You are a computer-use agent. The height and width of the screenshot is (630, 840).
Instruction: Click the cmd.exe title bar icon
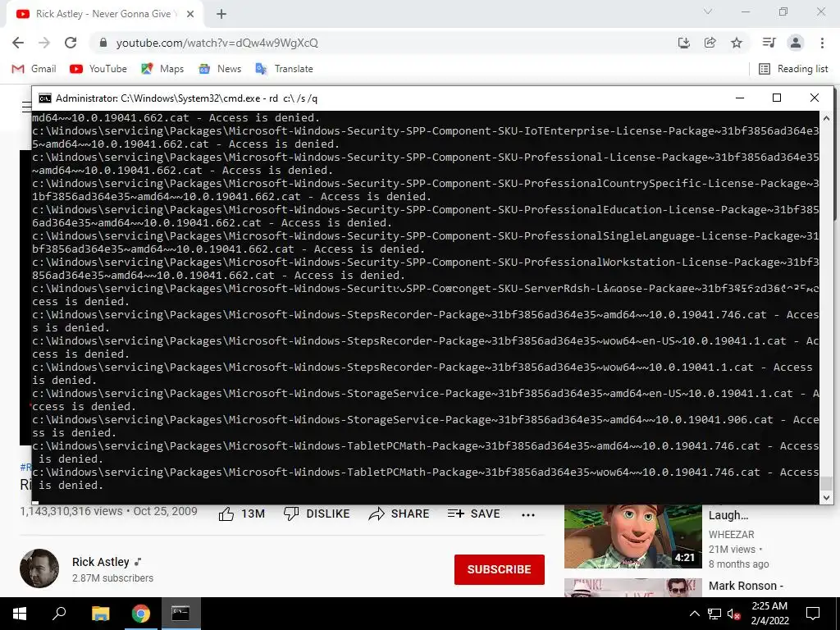click(45, 98)
